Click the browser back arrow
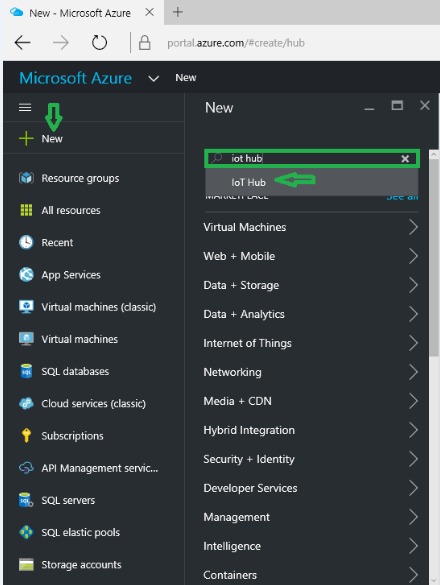 (22, 43)
